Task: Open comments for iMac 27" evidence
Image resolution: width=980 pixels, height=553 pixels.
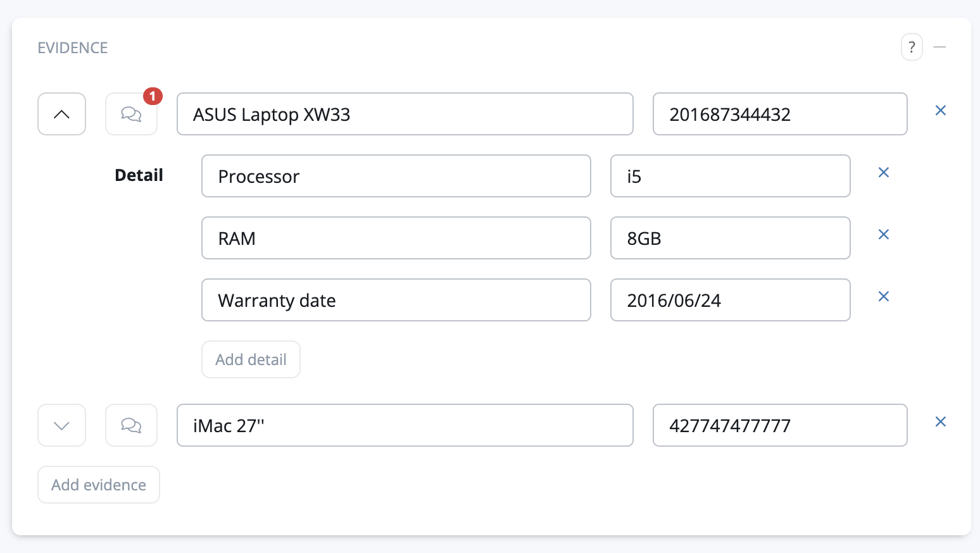Action: (x=131, y=425)
